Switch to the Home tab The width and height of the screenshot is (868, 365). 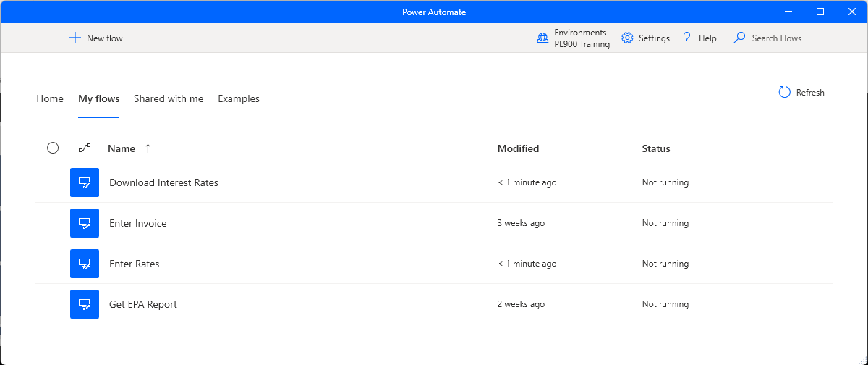50,98
